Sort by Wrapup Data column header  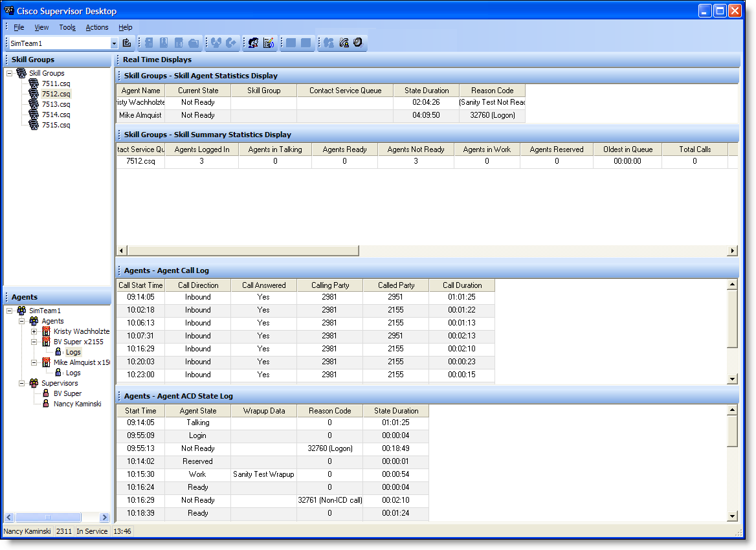coord(263,411)
